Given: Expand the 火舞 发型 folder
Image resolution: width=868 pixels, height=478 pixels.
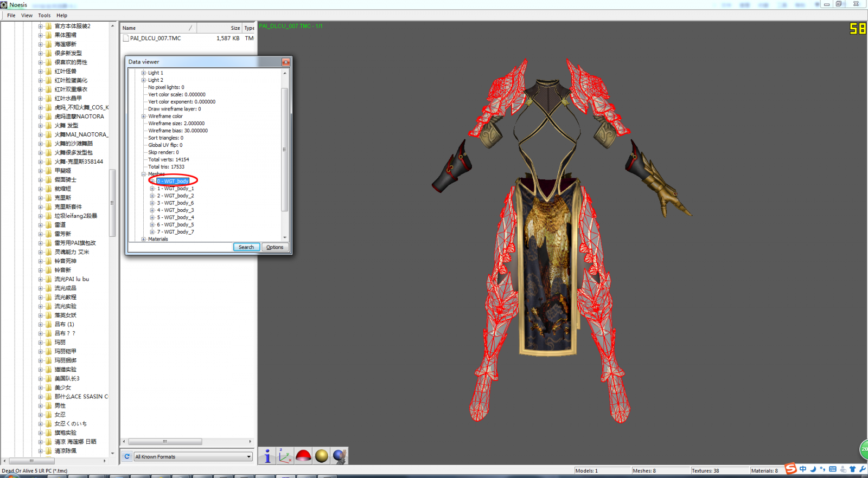Looking at the screenshot, I should pos(40,126).
